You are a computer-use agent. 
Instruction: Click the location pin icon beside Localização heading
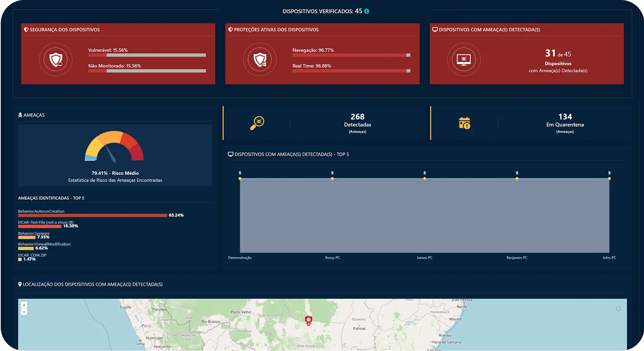pos(20,284)
